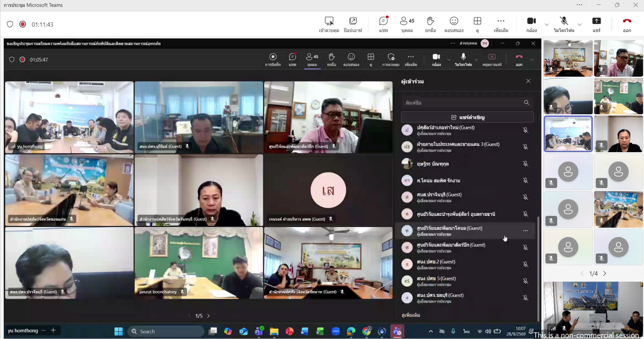The height and width of the screenshot is (339, 644).
Task: Open the reactions smiley in the outer toolbar
Action: coord(454,24)
